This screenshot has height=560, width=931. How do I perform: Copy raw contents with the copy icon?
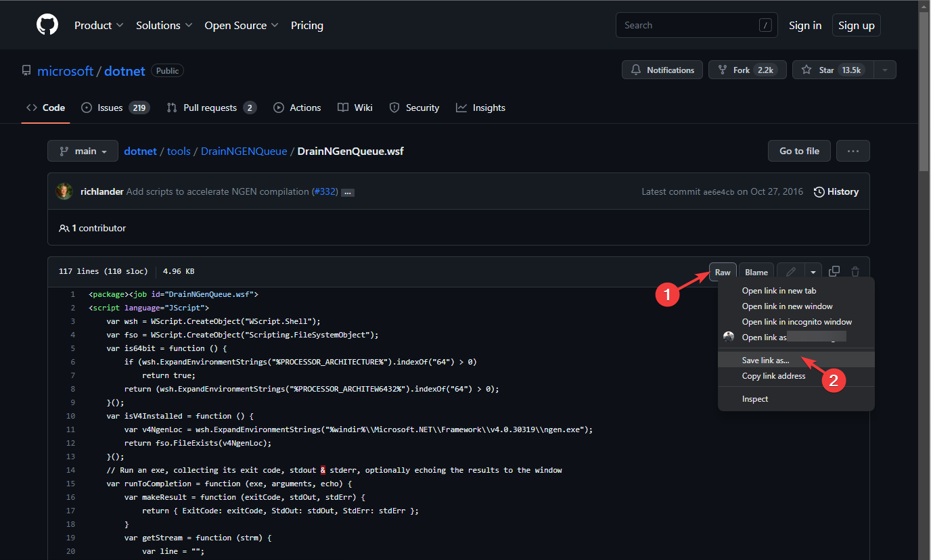pos(834,271)
